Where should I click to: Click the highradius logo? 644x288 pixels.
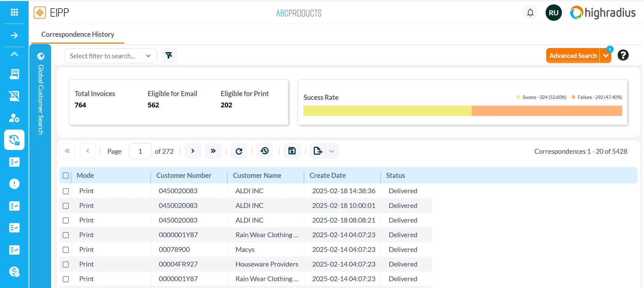(x=603, y=13)
